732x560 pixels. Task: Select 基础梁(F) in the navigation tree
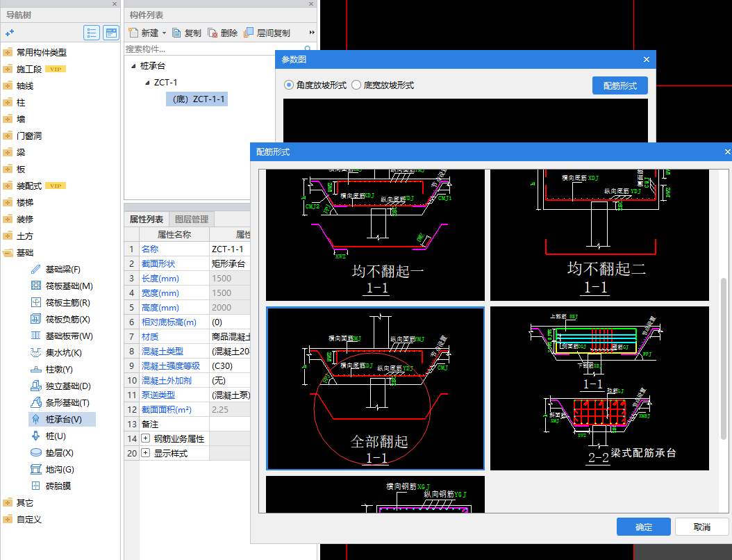click(x=63, y=270)
